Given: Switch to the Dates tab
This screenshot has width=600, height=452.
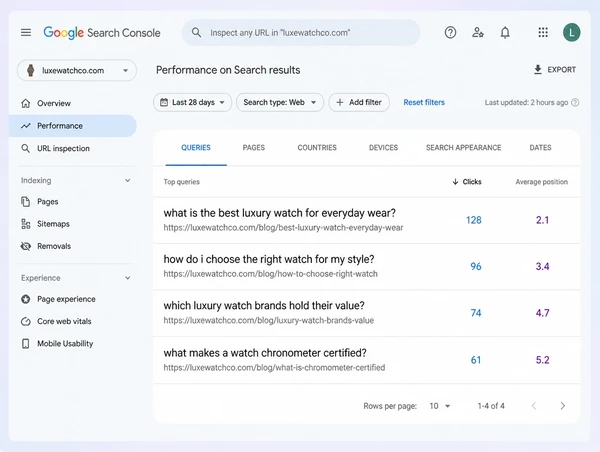Looking at the screenshot, I should (x=540, y=148).
